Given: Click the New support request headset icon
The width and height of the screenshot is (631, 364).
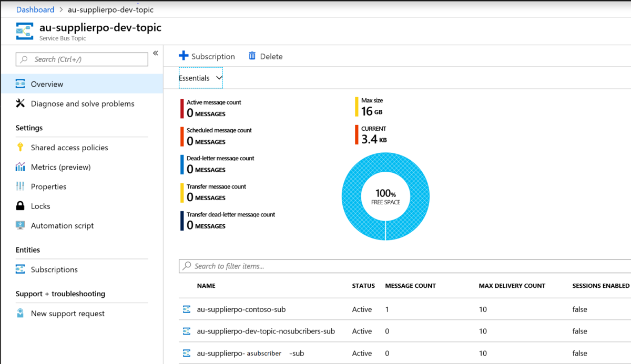Looking at the screenshot, I should [x=20, y=313].
